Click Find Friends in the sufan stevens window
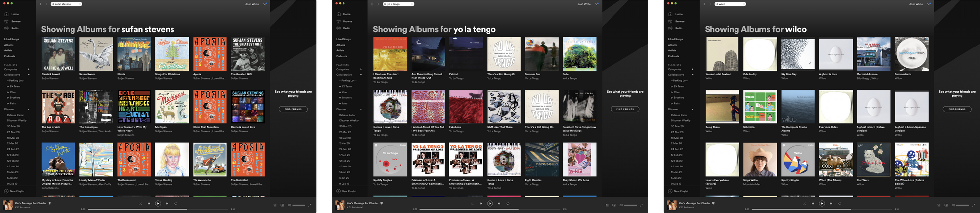The width and height of the screenshot is (980, 213). (x=293, y=109)
